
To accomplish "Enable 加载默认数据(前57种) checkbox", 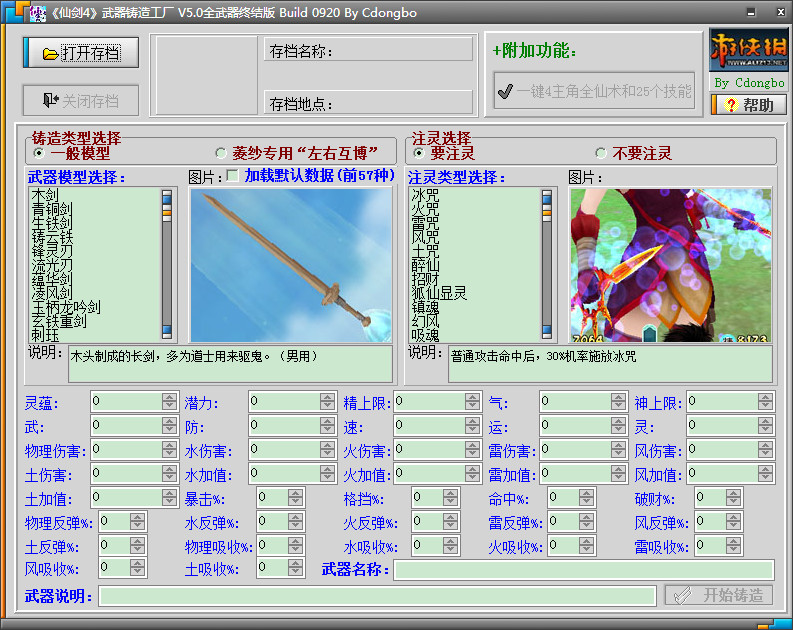I will coord(232,175).
